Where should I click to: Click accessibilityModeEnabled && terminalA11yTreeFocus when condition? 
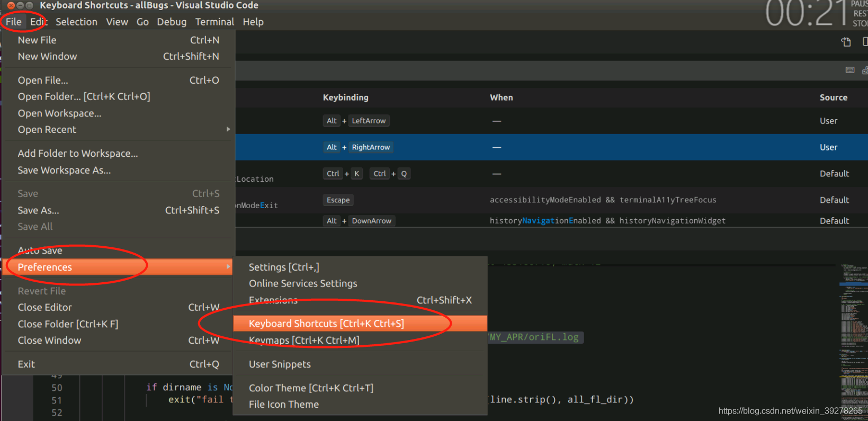[603, 200]
